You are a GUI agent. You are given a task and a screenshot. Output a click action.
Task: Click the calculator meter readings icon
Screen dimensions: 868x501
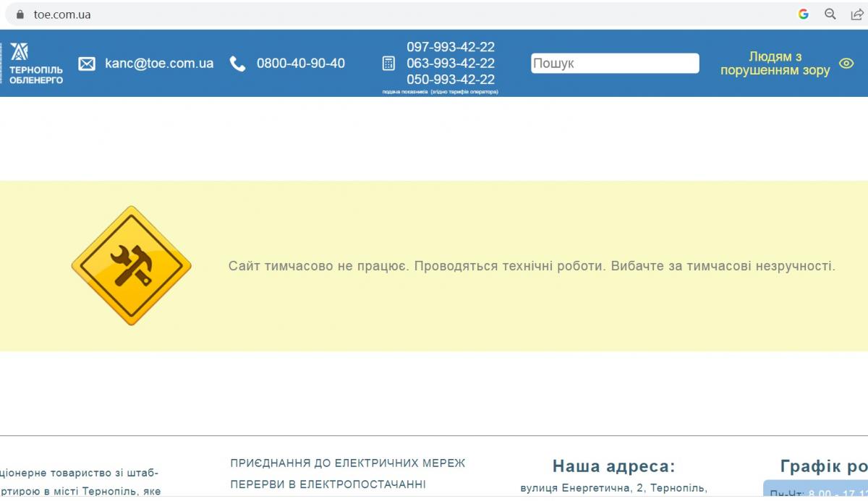[x=388, y=64]
